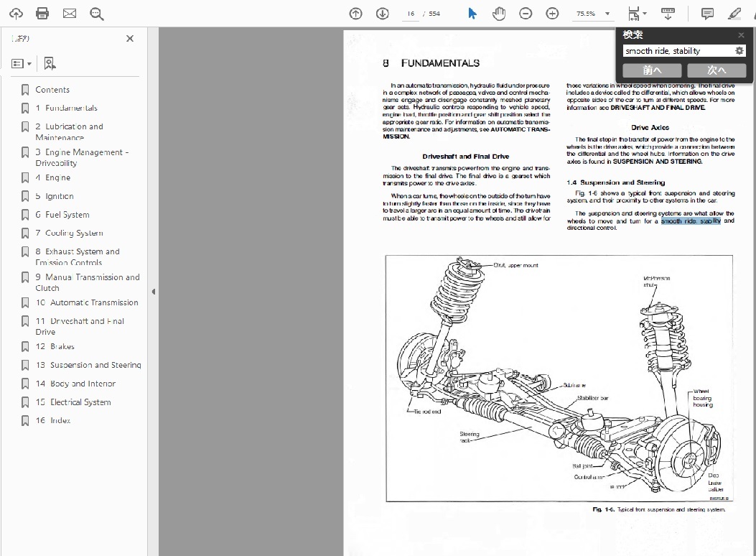Screen dimensions: 756x556
Task: Click the 'Driveshaft and Final Drive' heading
Action: (x=466, y=156)
